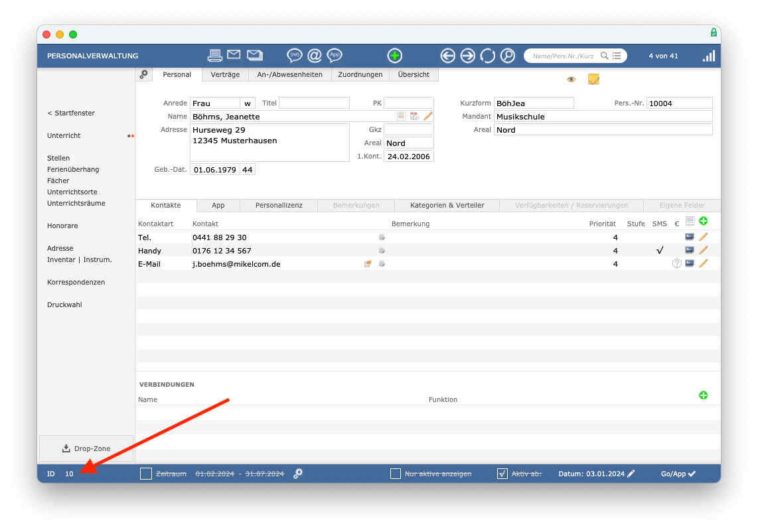The height and width of the screenshot is (532, 758).
Task: Click the Go/App checkmark
Action: click(x=692, y=474)
